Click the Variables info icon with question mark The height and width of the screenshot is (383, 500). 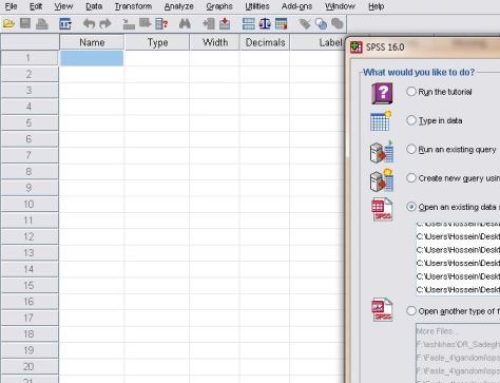[x=162, y=24]
